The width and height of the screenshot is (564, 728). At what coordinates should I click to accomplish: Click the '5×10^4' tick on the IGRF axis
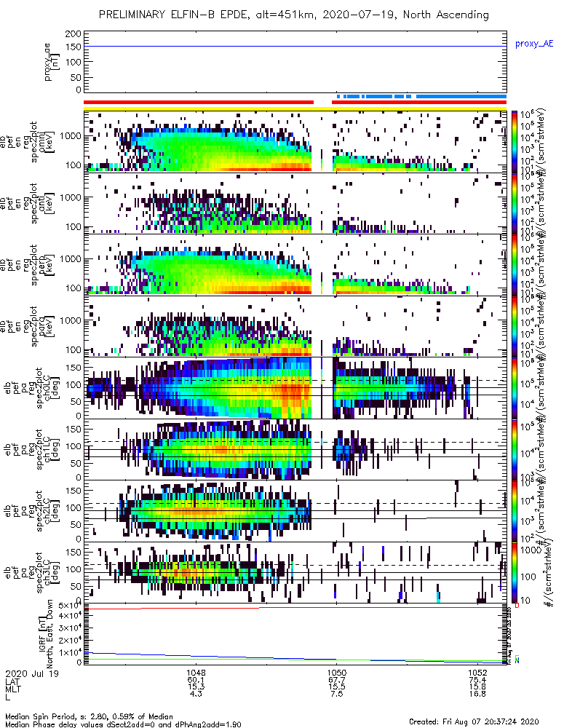click(x=70, y=606)
